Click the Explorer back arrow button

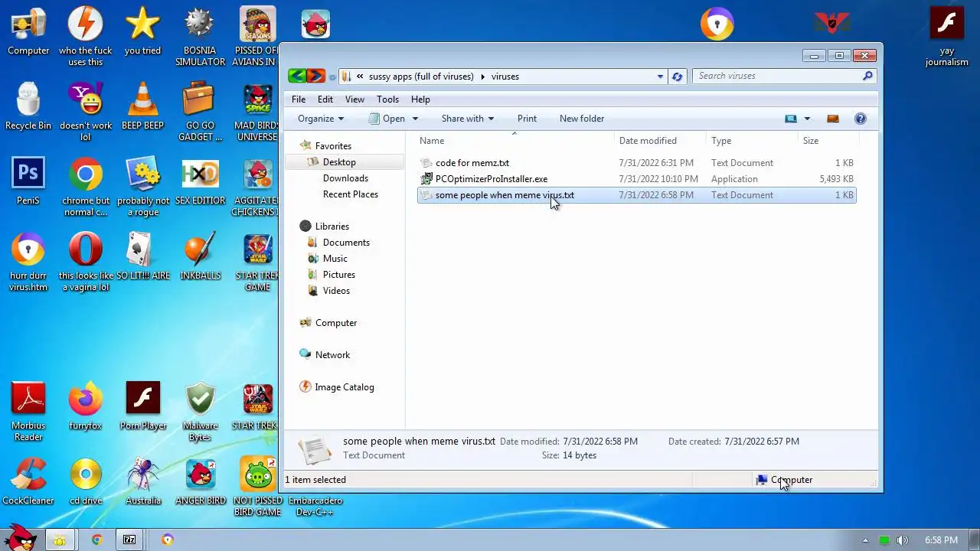[x=296, y=76]
